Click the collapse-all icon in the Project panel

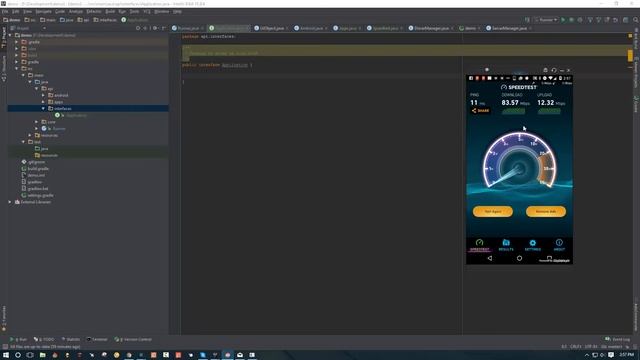(x=145, y=28)
